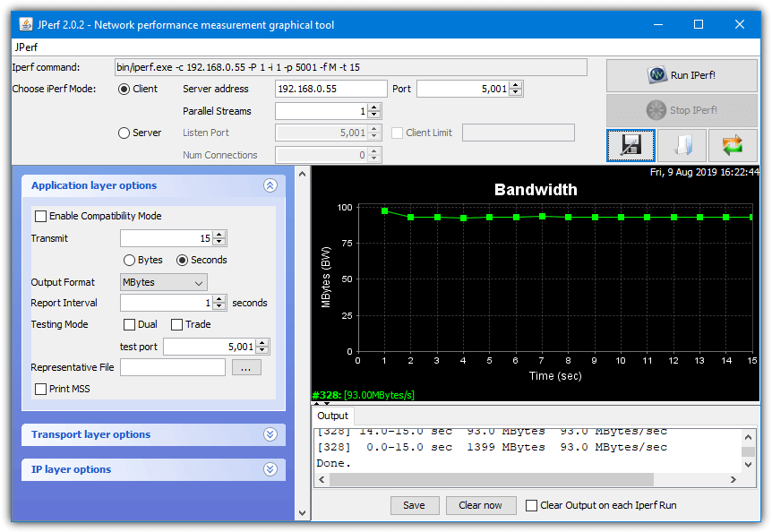Expand the Transport layer options section
Screen dimensions: 772x532
point(270,435)
